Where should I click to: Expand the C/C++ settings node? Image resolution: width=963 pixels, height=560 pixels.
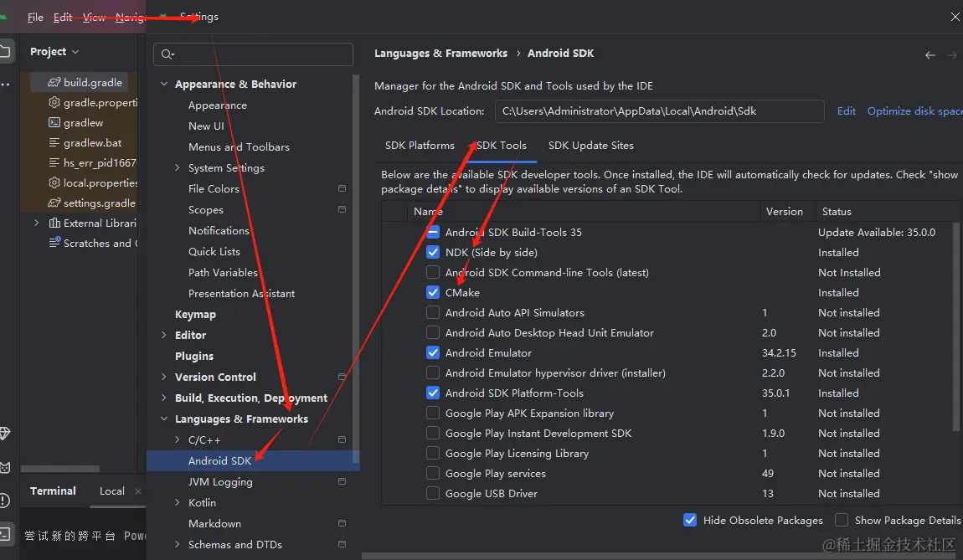click(177, 439)
